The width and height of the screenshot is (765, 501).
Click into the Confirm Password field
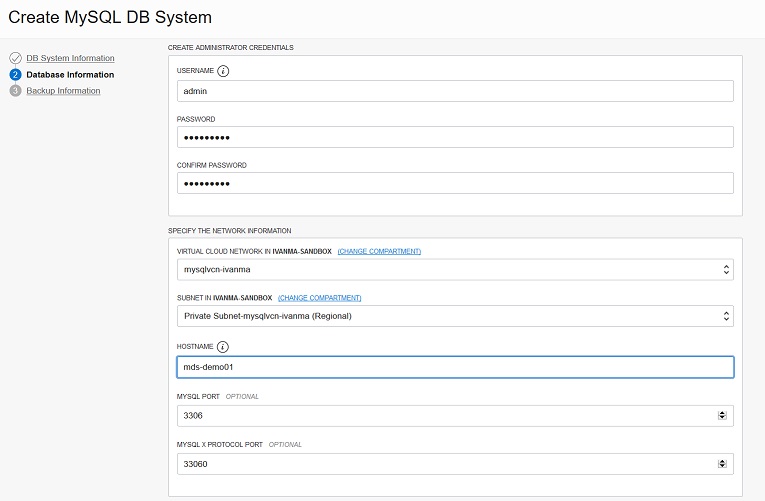455,183
